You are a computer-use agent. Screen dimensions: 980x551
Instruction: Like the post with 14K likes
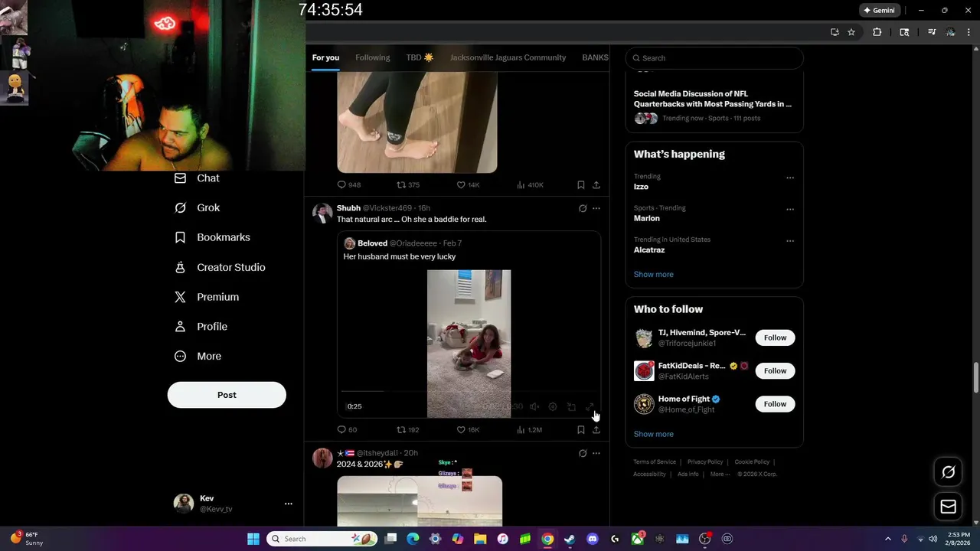click(x=468, y=185)
